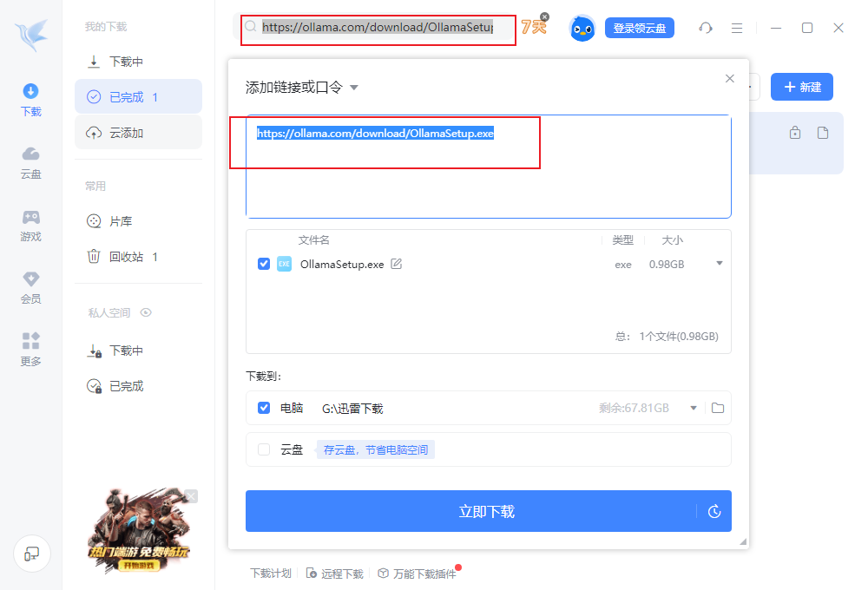Select 云添加 item
This screenshot has height=590, width=868.
138,133
